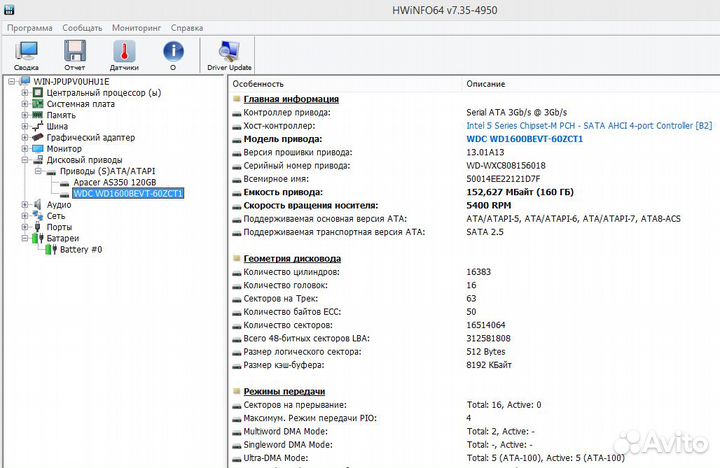The height and width of the screenshot is (468, 720).
Task: Click the network icon beside Сеть
Action: click(x=38, y=215)
